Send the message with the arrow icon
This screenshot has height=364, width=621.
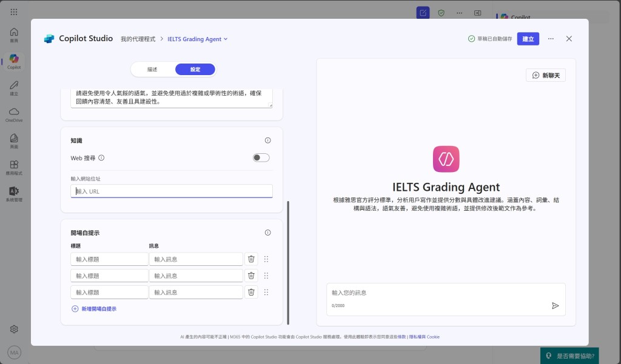pos(556,305)
